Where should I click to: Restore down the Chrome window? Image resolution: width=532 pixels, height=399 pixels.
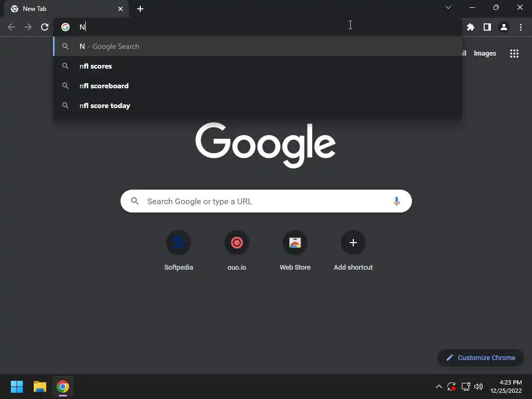pyautogui.click(x=496, y=7)
